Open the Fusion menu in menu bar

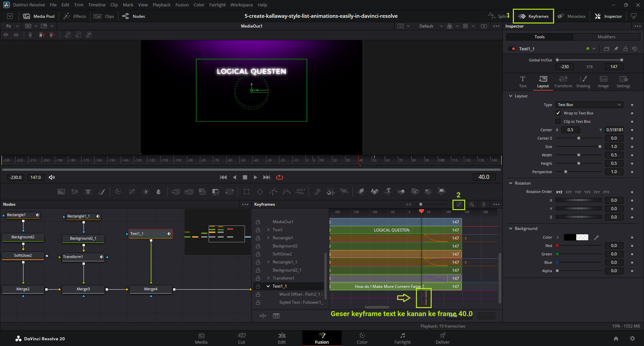click(x=182, y=5)
